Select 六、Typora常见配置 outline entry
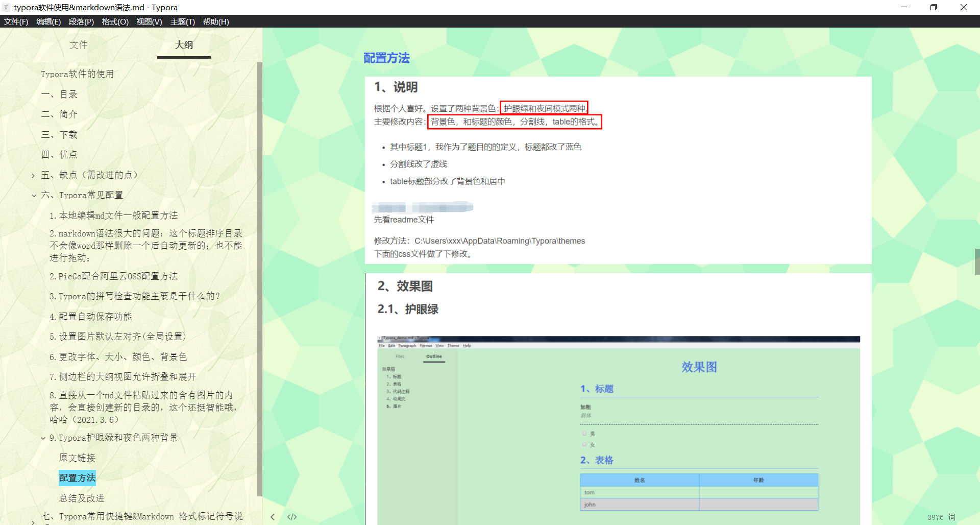This screenshot has height=525, width=980. (82, 195)
